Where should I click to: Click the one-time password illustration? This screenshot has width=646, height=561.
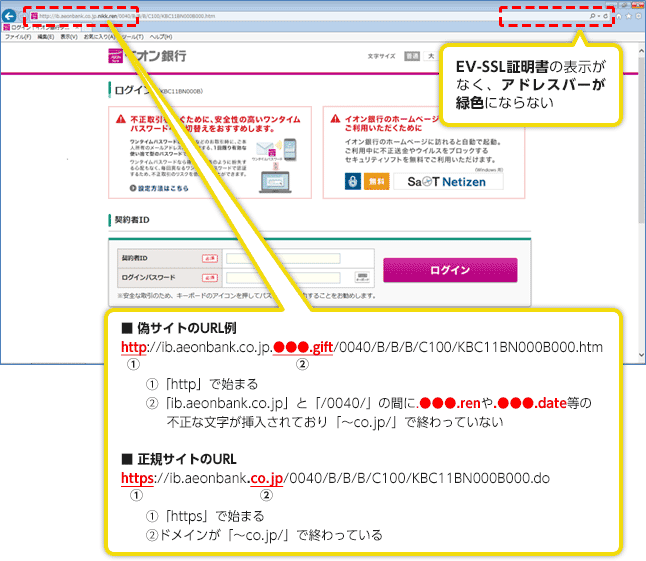(274, 166)
